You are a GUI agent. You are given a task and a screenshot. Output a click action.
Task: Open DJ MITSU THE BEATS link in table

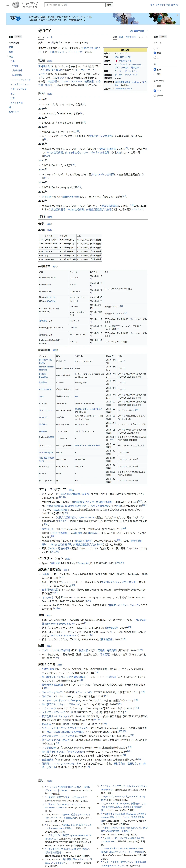(46, 361)
